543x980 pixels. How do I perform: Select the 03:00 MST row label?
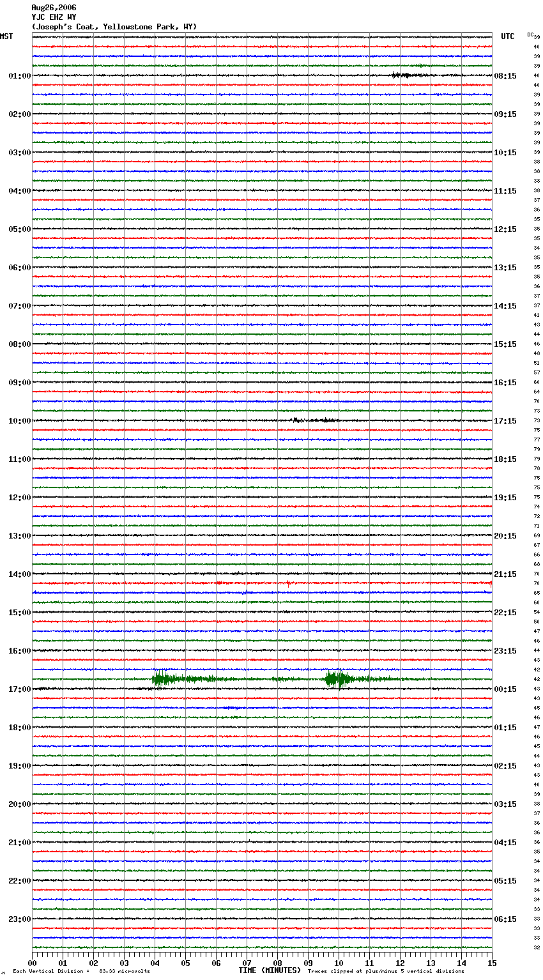coord(20,153)
